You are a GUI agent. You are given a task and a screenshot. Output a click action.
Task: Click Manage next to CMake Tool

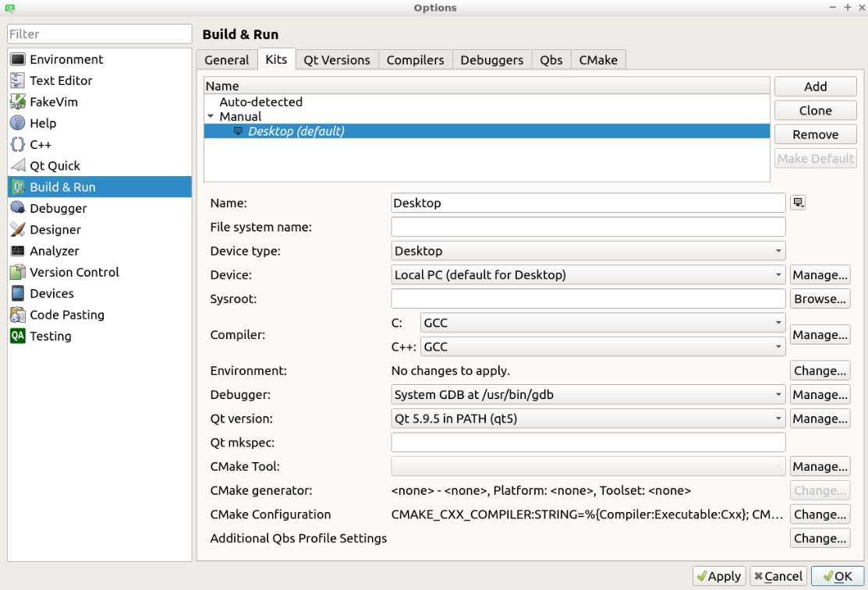click(820, 467)
